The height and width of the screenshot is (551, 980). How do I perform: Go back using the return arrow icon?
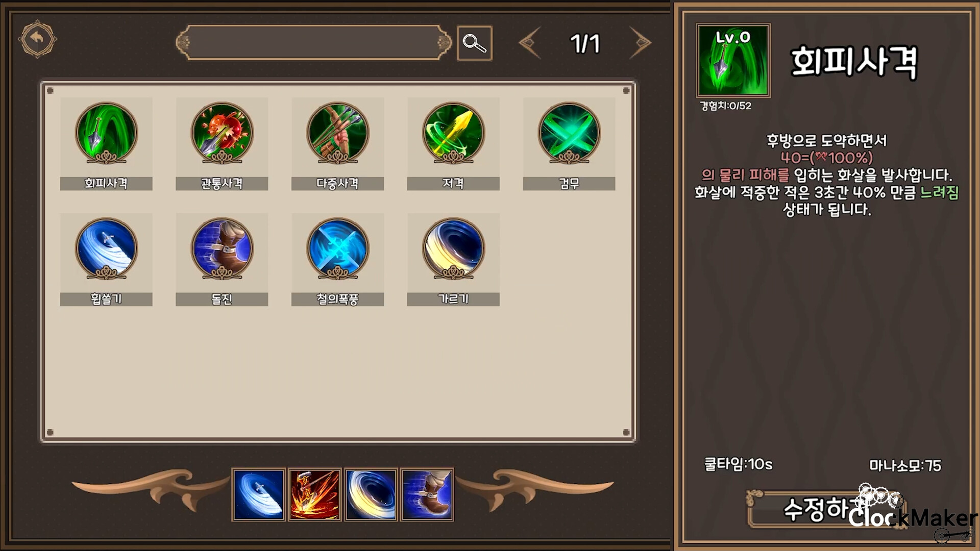pos(37,39)
